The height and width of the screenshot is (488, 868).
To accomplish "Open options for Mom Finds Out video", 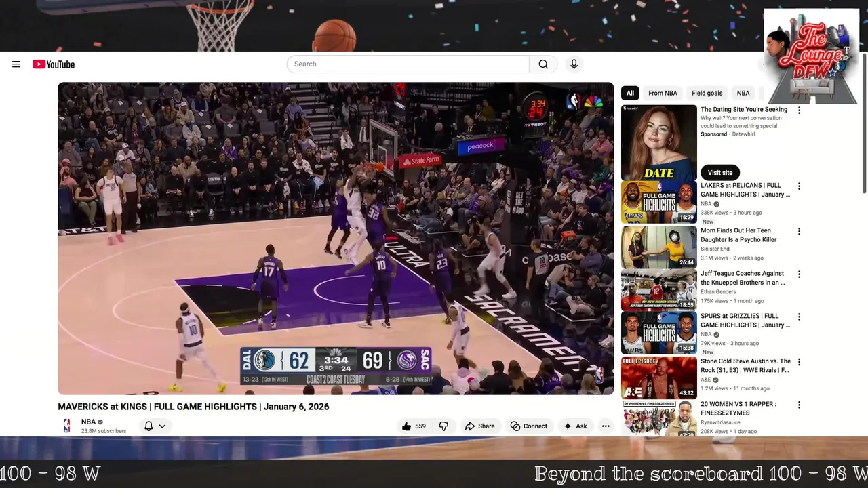I will [x=799, y=232].
